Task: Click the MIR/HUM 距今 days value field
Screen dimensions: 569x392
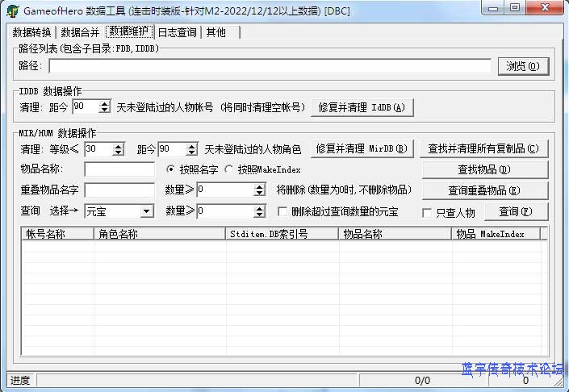Action: (x=172, y=149)
